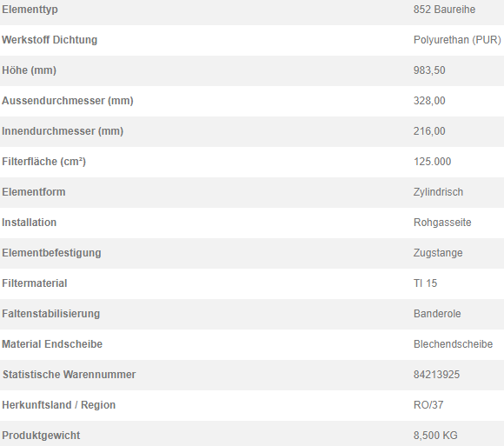
Task: Select the Filterfläche (cm²) label
Action: coord(43,162)
